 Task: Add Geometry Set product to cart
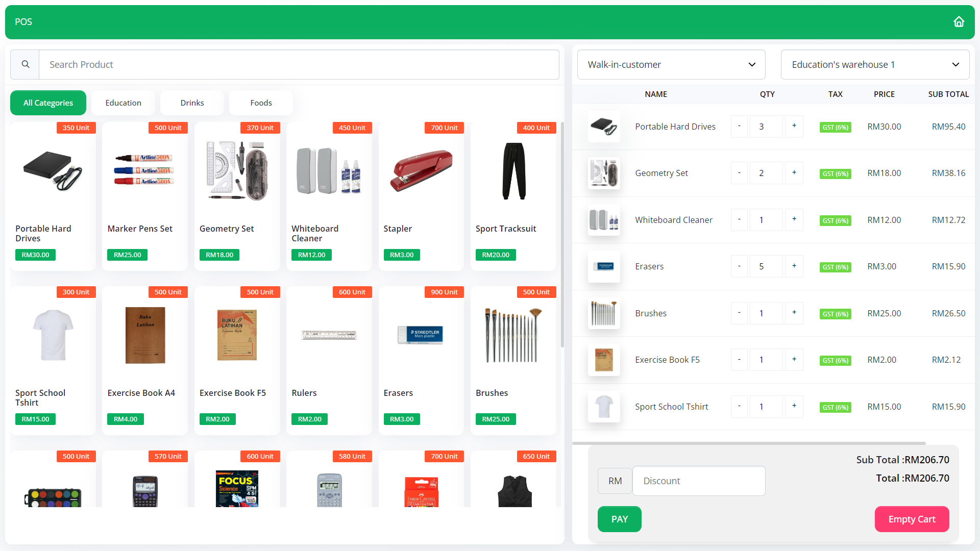pyautogui.click(x=237, y=196)
